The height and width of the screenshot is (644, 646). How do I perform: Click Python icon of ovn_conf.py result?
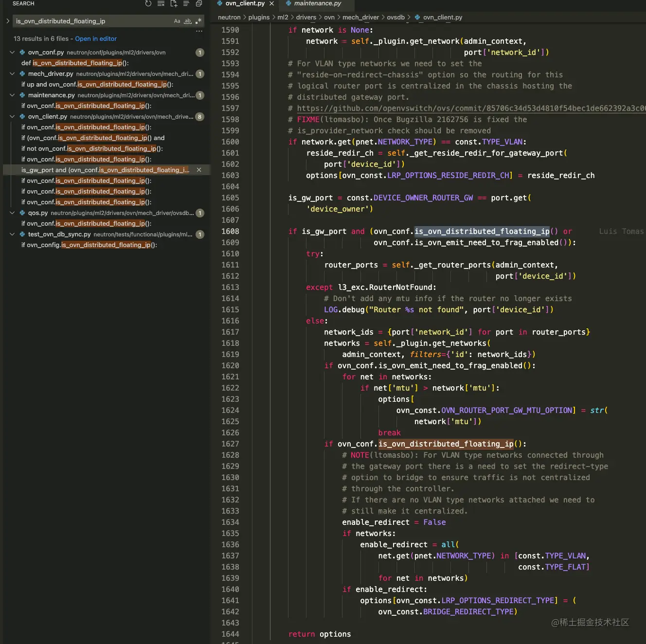click(22, 52)
